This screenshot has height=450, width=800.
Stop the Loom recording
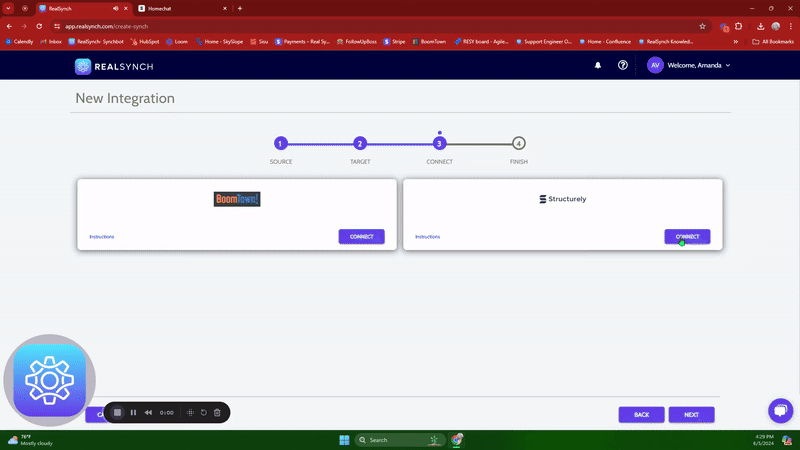click(x=117, y=413)
